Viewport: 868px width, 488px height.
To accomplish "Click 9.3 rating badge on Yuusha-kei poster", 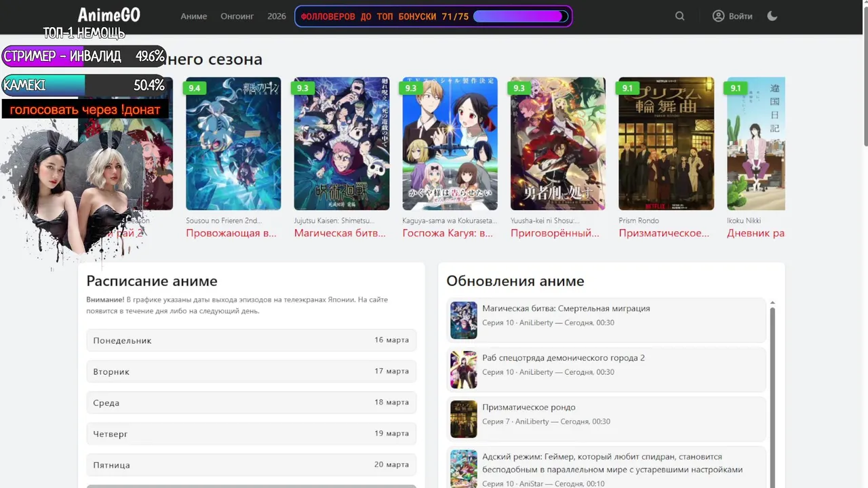I will click(x=519, y=88).
